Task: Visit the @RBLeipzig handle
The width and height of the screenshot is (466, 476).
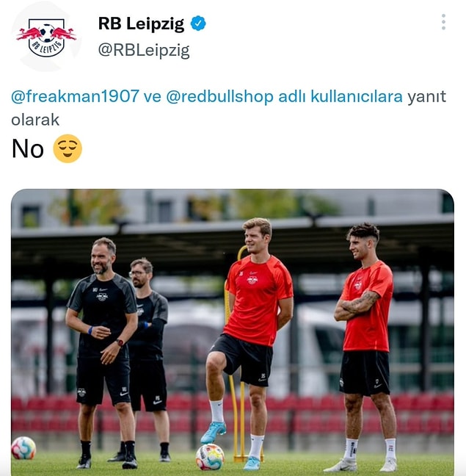Action: point(144,51)
